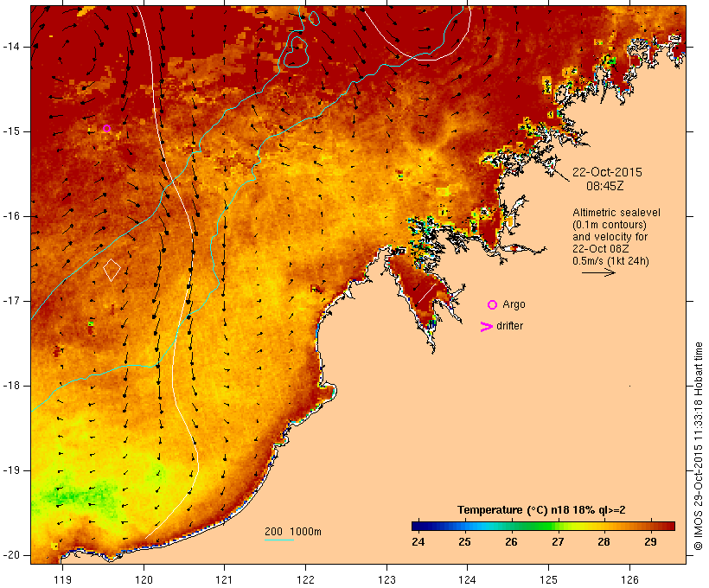Click the cyan 200 1000m isobath legend line
This screenshot has width=709, height=588.
[279, 540]
